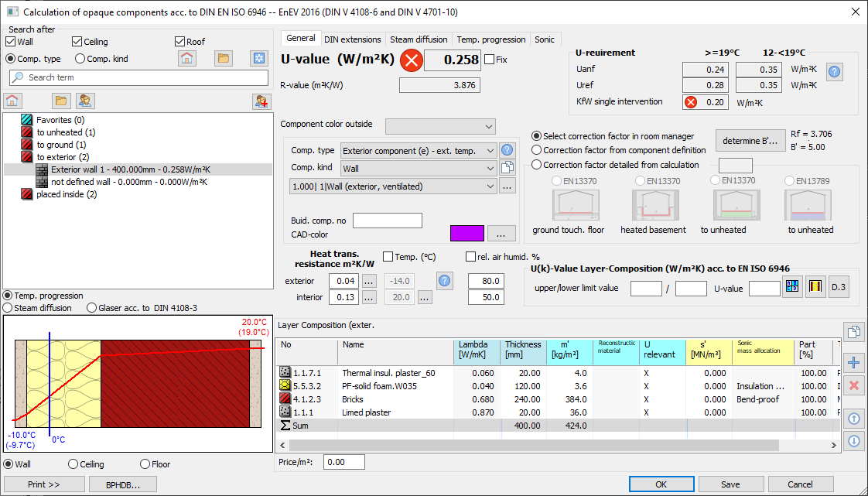Enable the Fix checkbox beside U-value
This screenshot has width=868, height=496.
[490, 60]
